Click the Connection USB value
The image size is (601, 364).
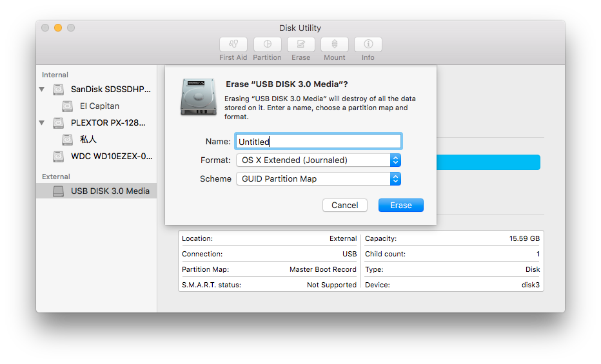[350, 254]
